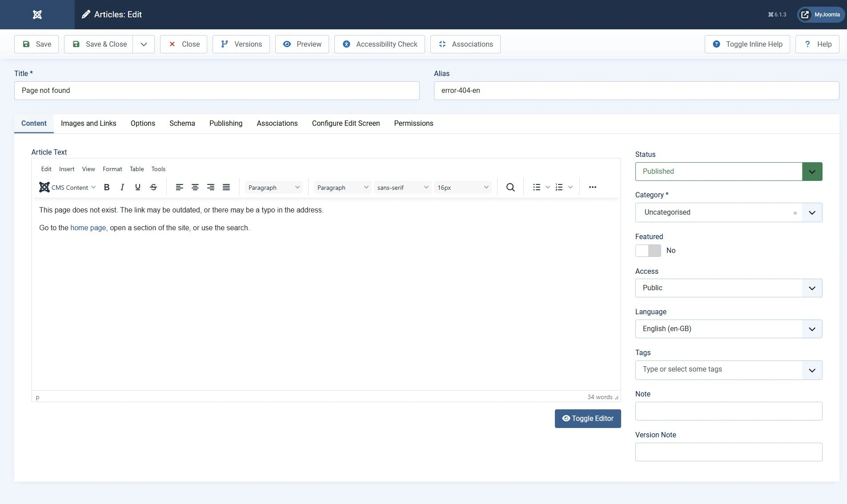
Task: Open the Access dropdown
Action: click(x=729, y=288)
